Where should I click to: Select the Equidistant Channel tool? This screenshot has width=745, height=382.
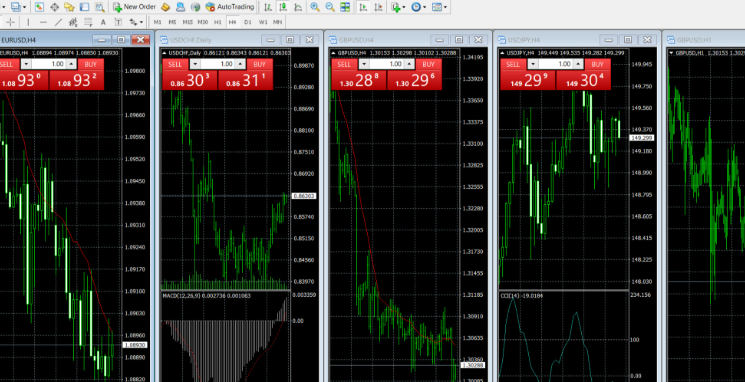pos(73,22)
